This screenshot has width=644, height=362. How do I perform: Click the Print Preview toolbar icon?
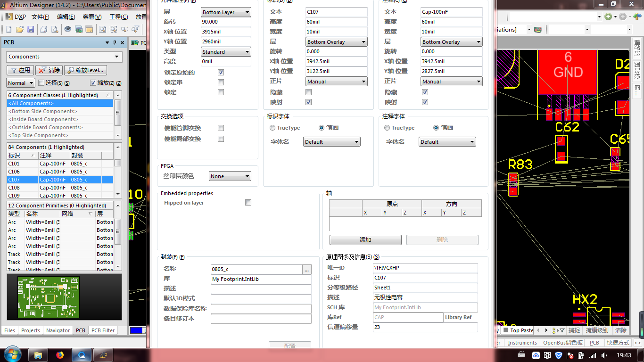55,30
